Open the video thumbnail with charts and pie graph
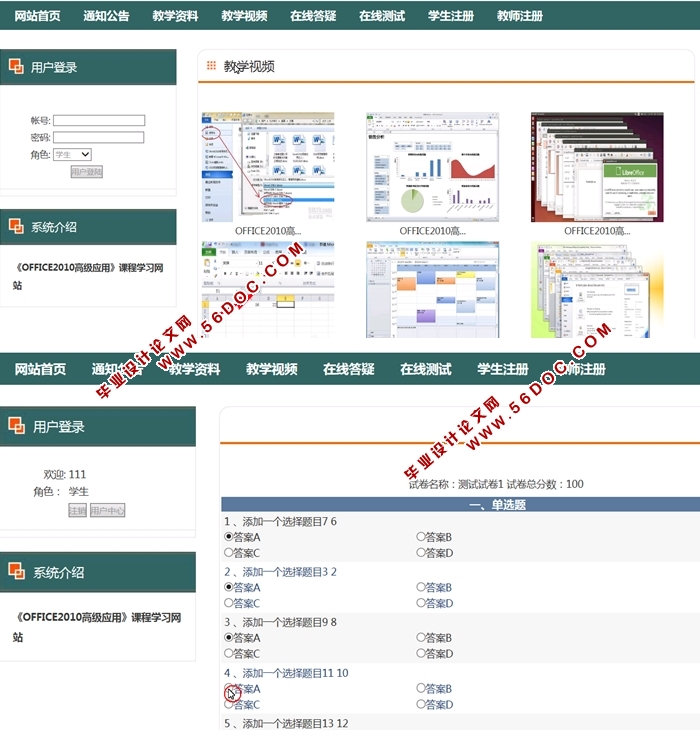The width and height of the screenshot is (700, 738). point(432,167)
